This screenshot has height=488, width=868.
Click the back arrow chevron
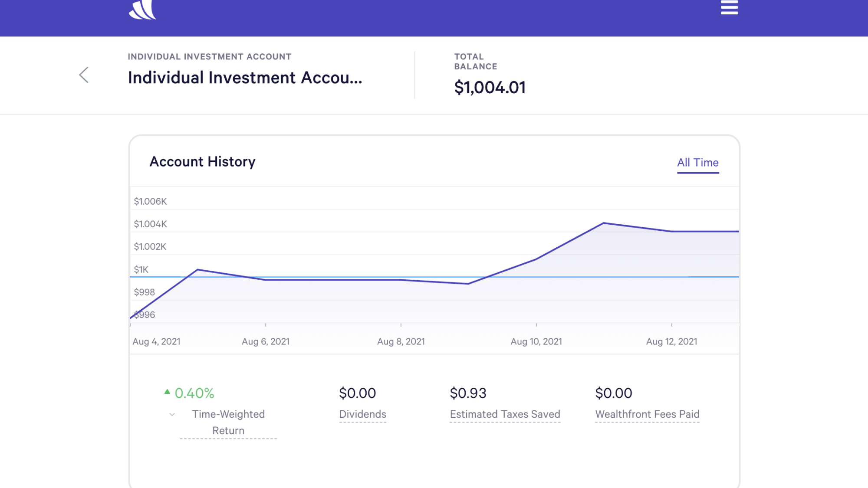tap(84, 75)
